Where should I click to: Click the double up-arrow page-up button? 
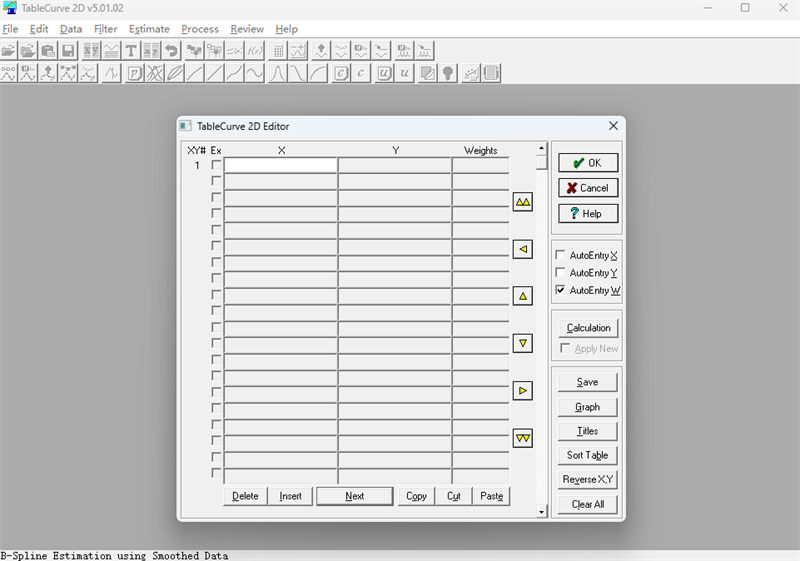tap(522, 202)
